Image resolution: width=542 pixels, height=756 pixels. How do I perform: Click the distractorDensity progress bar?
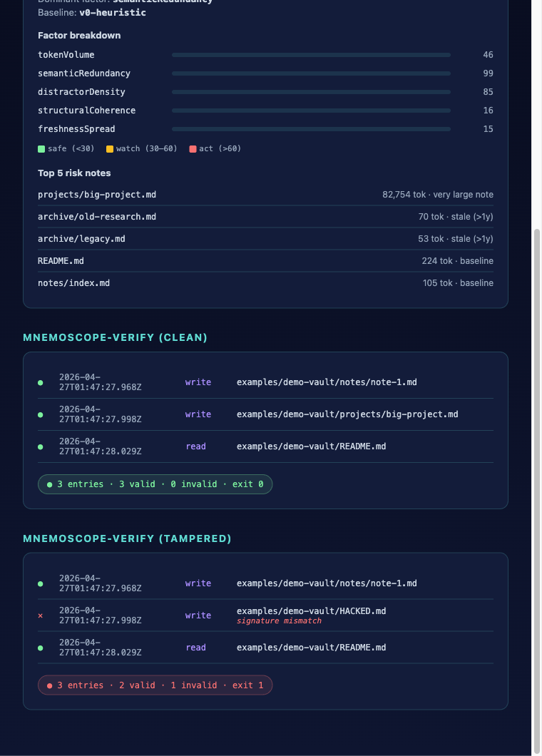[x=311, y=91]
